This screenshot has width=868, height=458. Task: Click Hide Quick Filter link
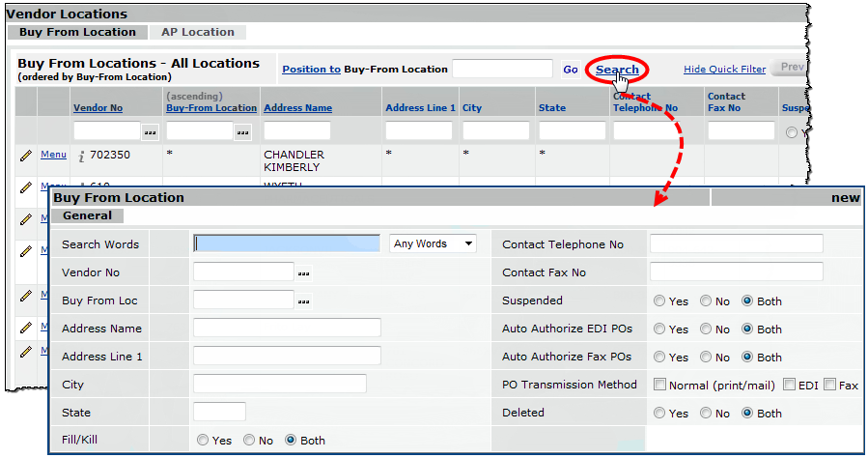pos(724,70)
